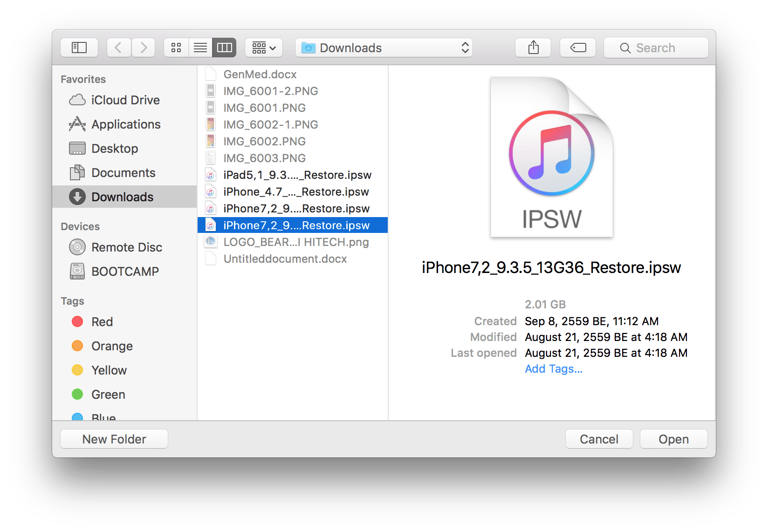Switch to column view
Image resolution: width=768 pixels, height=532 pixels.
coord(224,48)
